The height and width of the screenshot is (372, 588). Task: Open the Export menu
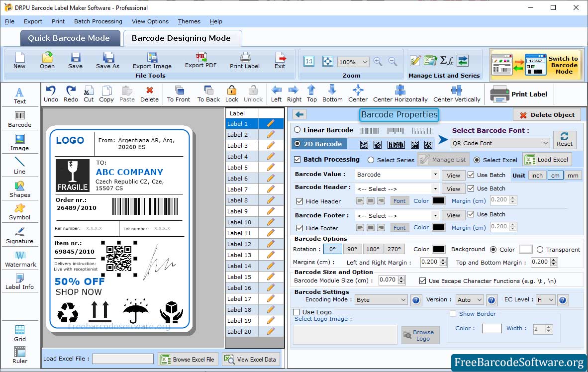pyautogui.click(x=33, y=21)
